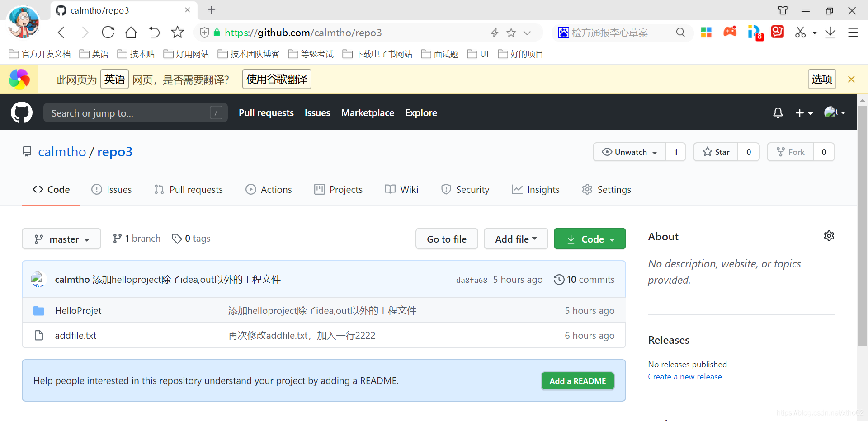Viewport: 868px width, 421px height.
Task: Open the red game controller extension
Action: pyautogui.click(x=730, y=32)
